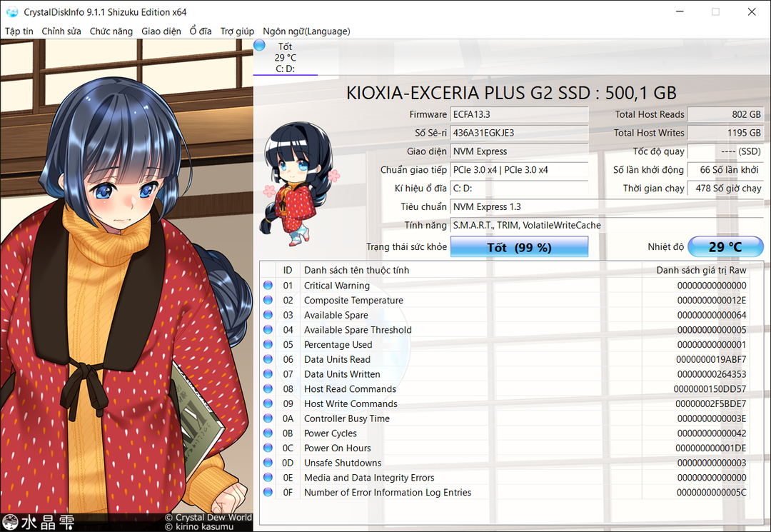771x532 pixels.
Task: Click the CrystalDiskInfo app icon in title bar
Action: click(x=12, y=12)
